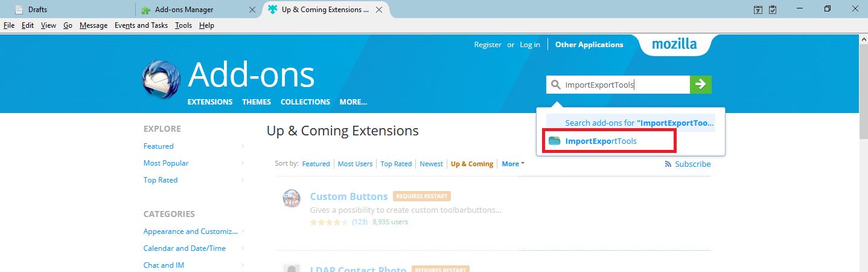The width and height of the screenshot is (868, 272).
Task: Open the calendar icon in tab bar
Action: pyautogui.click(x=758, y=10)
